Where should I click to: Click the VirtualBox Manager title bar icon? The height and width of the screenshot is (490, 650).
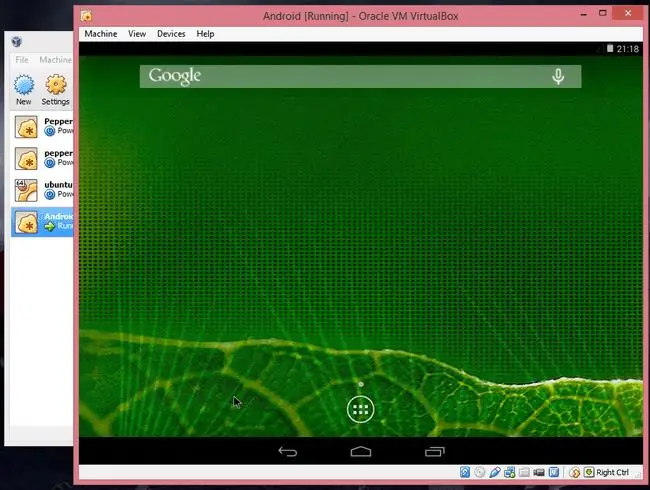[17, 41]
